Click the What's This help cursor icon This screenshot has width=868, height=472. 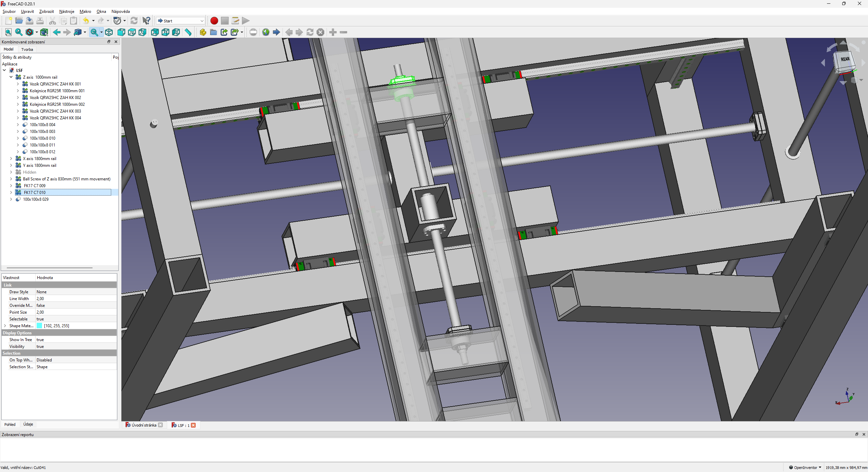tap(146, 21)
